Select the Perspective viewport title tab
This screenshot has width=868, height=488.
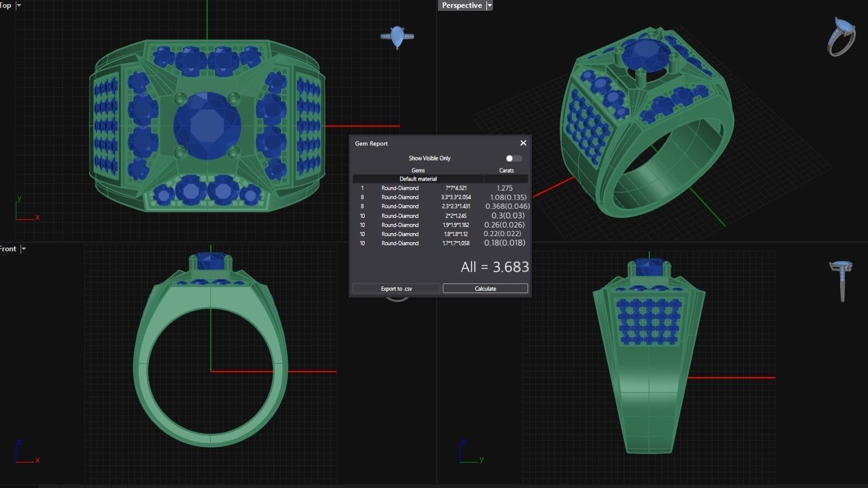coord(462,5)
